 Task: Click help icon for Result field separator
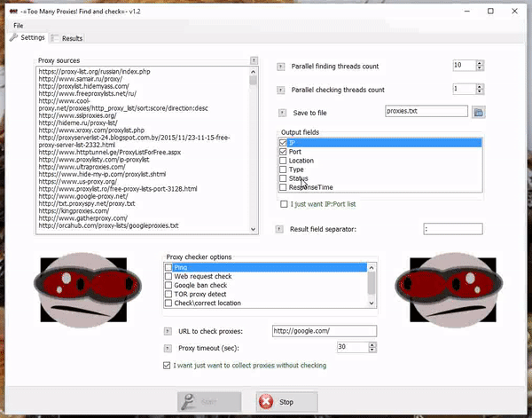tap(279, 229)
